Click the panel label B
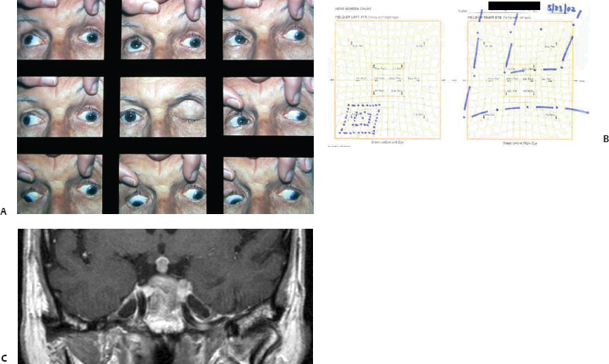609x364 pixels. pos(605,139)
